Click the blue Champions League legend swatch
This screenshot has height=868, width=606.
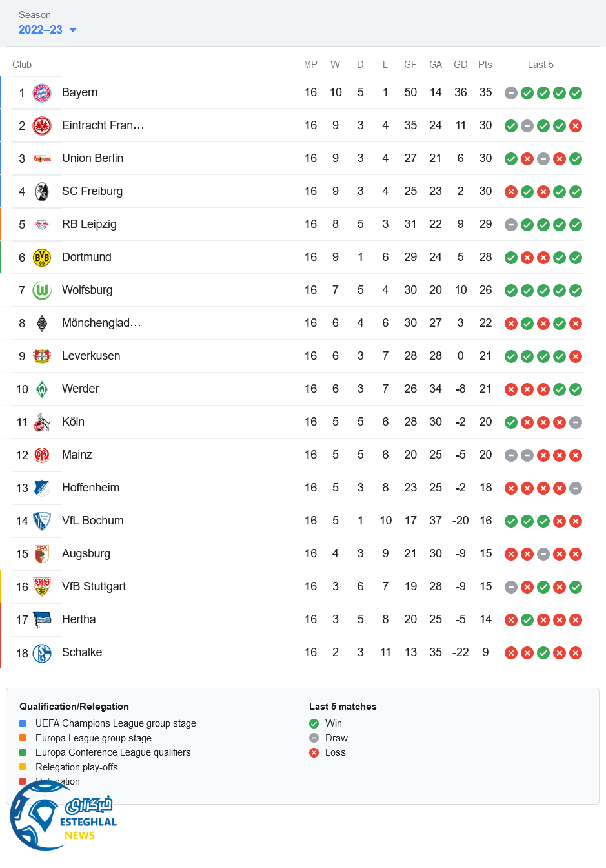coord(23,723)
